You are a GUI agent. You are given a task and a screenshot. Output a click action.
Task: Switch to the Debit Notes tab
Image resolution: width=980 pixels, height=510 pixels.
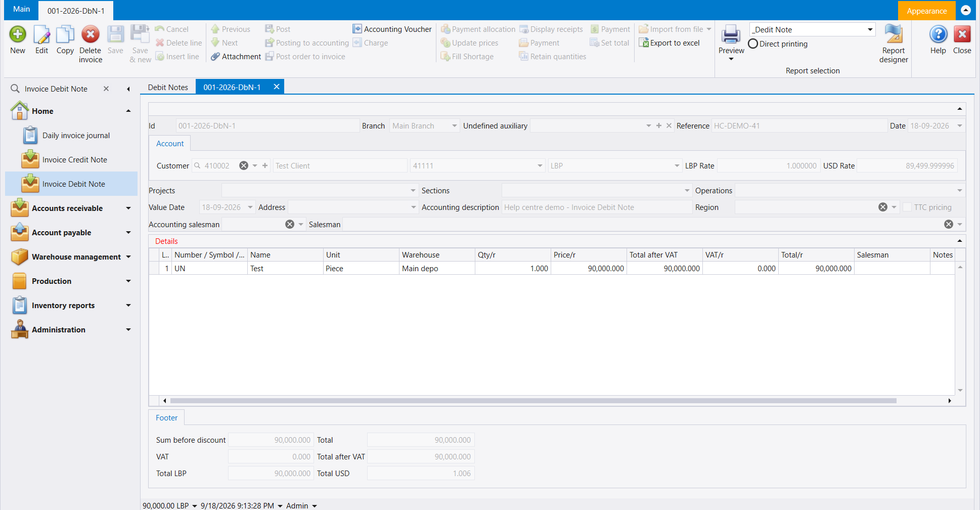168,87
